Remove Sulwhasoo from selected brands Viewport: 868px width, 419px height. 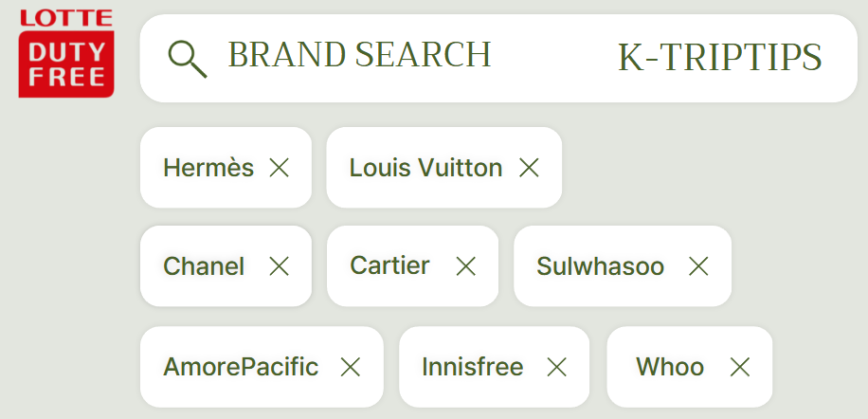point(698,266)
